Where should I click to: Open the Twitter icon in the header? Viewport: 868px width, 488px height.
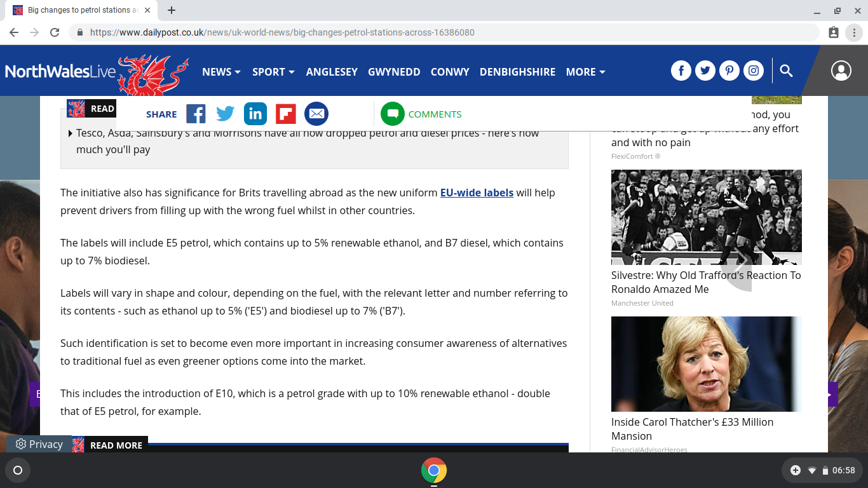point(705,71)
